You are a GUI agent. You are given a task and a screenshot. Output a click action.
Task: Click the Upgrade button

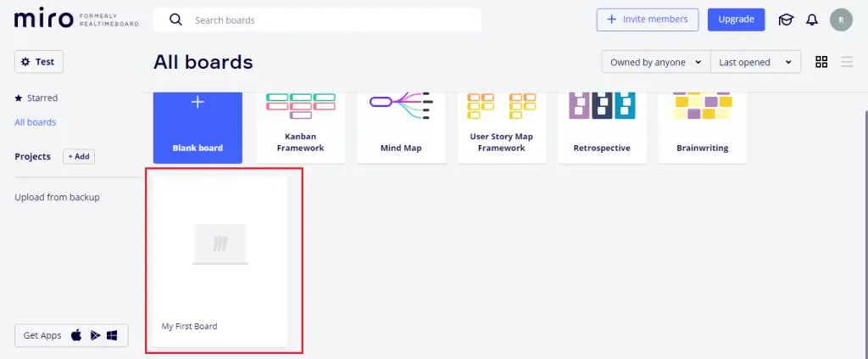point(736,20)
